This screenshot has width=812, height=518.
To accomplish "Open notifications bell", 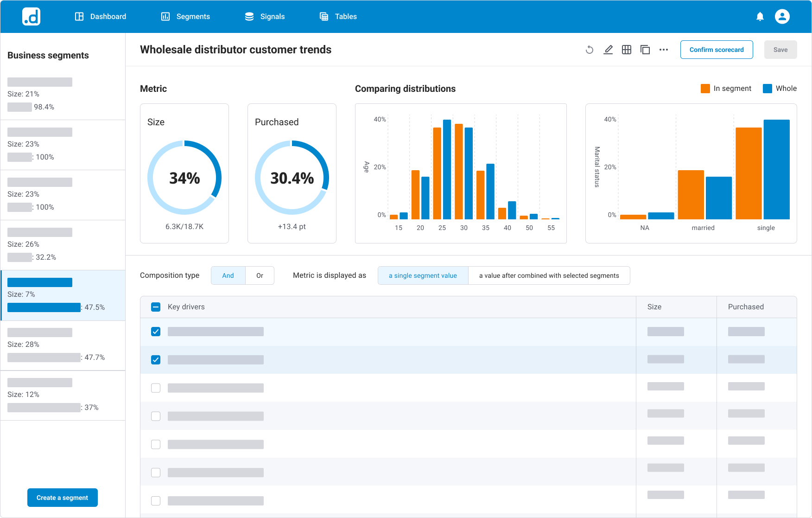I will (760, 17).
